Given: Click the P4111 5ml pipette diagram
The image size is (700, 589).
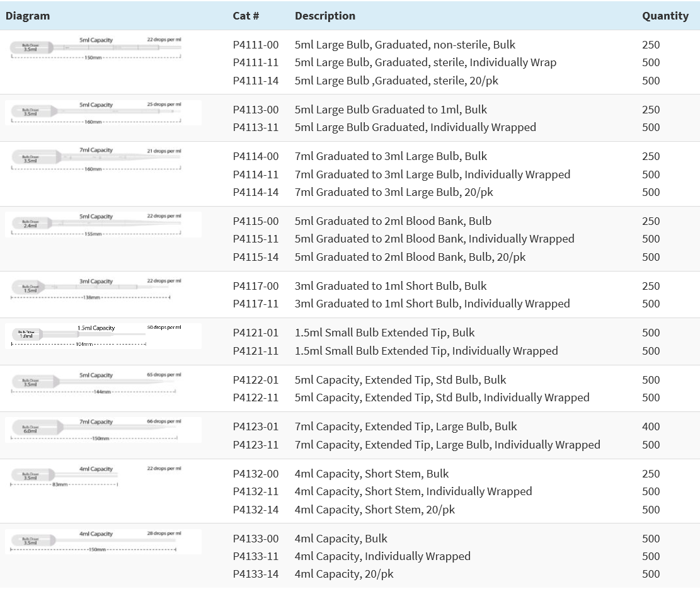Looking at the screenshot, I should pyautogui.click(x=96, y=49).
